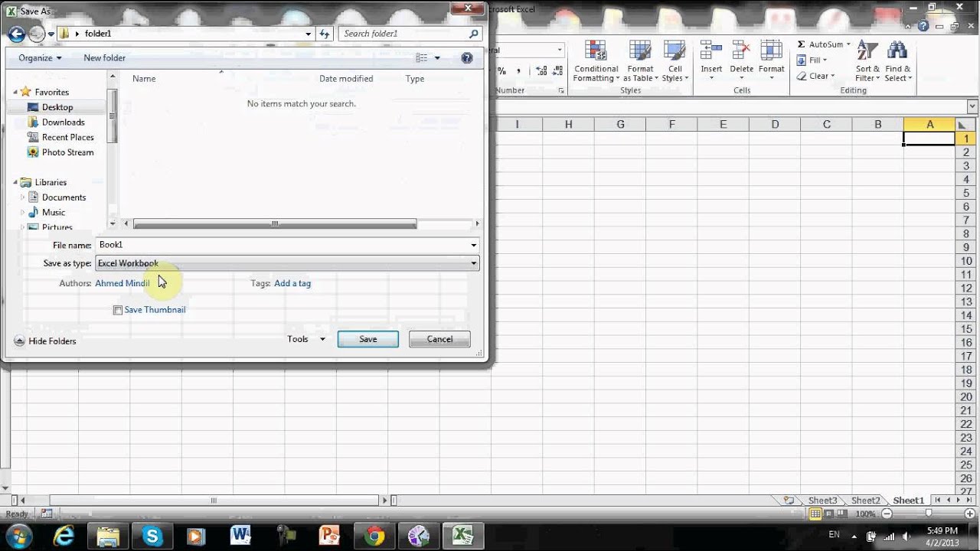
Task: Open Conditional Formatting in Excel ribbon
Action: (596, 61)
